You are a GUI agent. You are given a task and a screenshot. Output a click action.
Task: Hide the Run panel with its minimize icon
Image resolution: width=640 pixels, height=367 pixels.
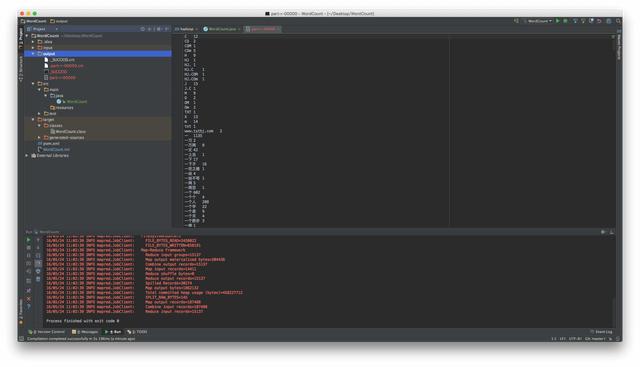pyautogui.click(x=611, y=232)
